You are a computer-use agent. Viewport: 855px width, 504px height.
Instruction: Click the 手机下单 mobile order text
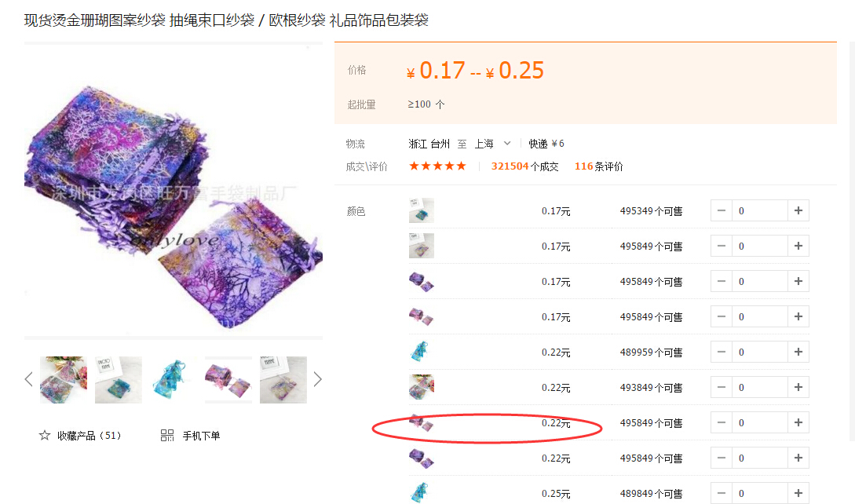201,436
